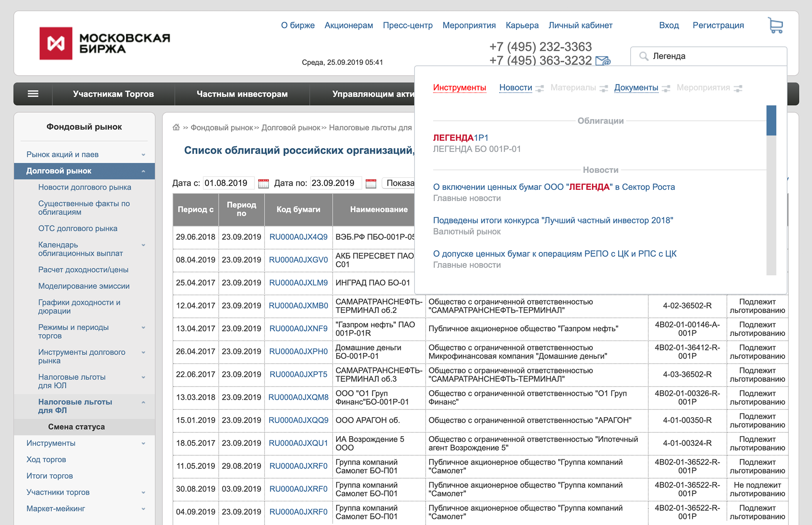Open security code RU000A0JX4Q9

tap(298, 237)
